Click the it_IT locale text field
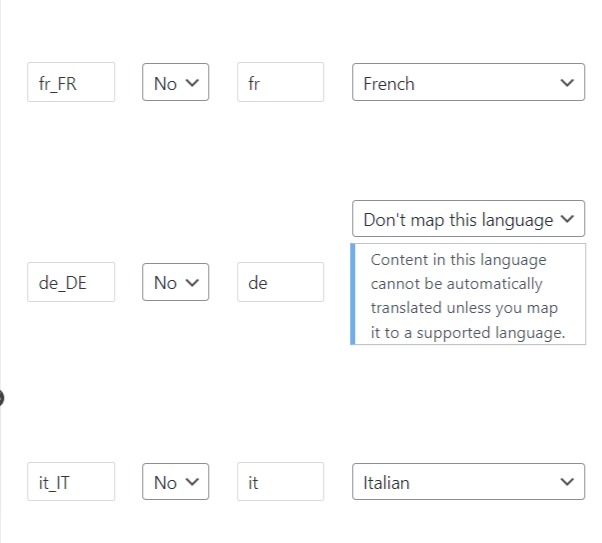 71,482
